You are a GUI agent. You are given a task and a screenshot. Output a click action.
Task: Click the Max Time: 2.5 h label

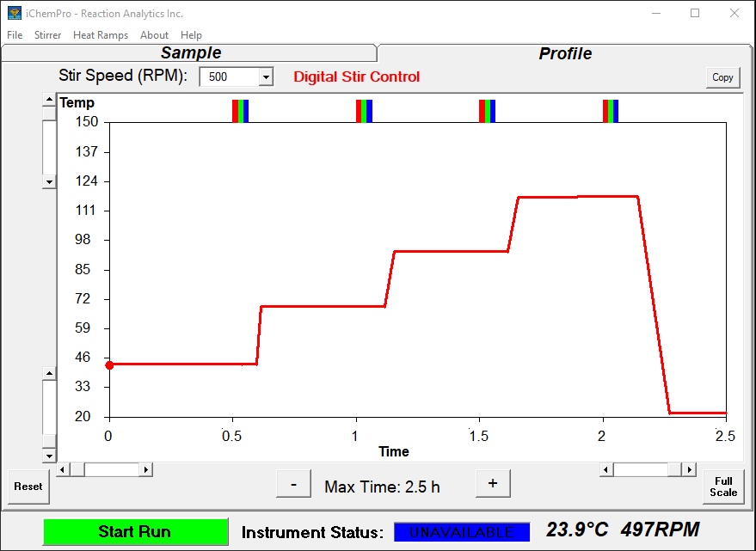click(x=382, y=487)
